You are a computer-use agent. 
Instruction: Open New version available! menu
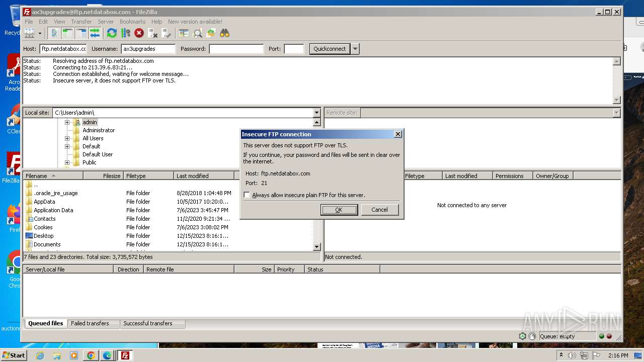[x=195, y=22]
